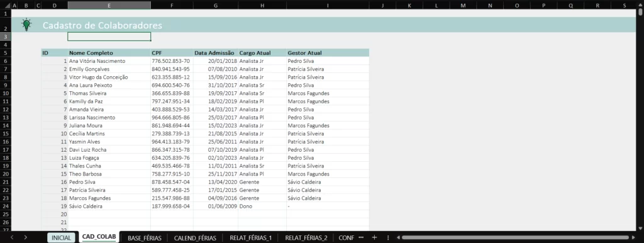This screenshot has width=644, height=243.
Task: Select cell 'Yasmin Alves'
Action: pyautogui.click(x=109, y=142)
